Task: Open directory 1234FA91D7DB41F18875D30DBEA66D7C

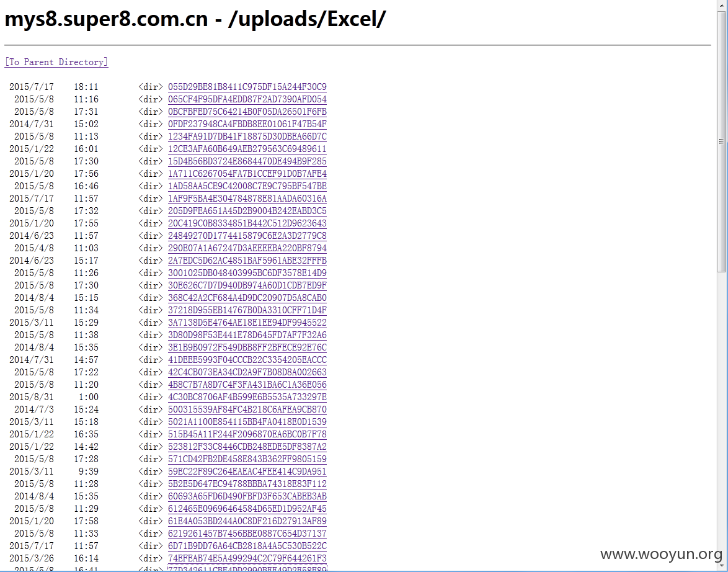Action: click(x=247, y=136)
